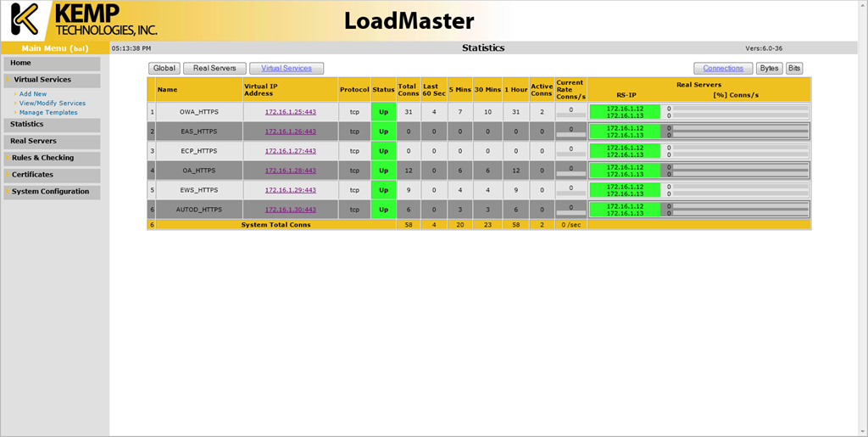Click the Up status of OA_HTTPS
868x437 pixels.
pyautogui.click(x=384, y=171)
